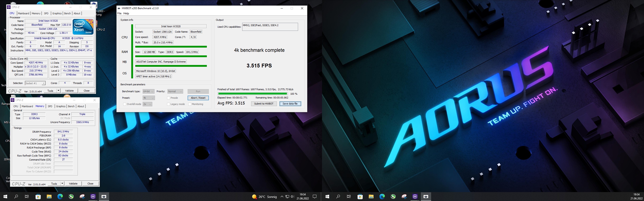Viewport: 644px width, 201px height.
Task: Click the DRAM Frequency 841.5 MHz value
Action: pos(63,132)
